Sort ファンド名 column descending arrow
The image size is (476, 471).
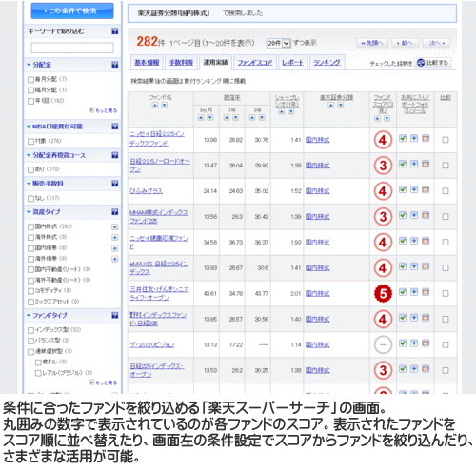164,106
